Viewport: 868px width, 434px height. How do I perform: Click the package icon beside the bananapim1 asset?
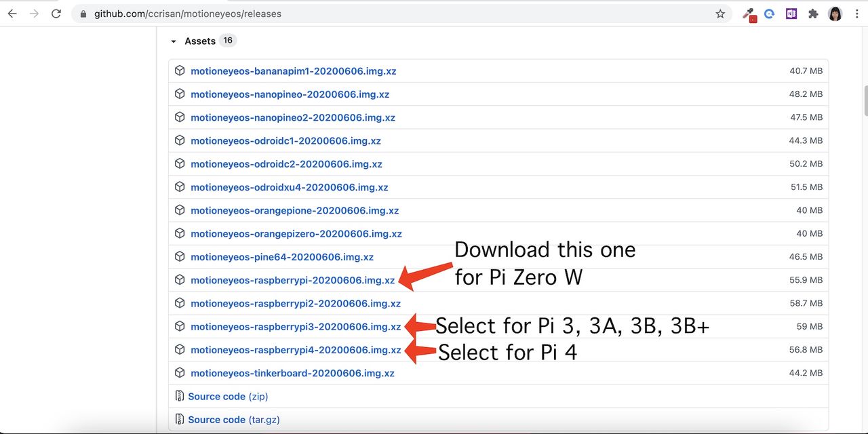(180, 71)
